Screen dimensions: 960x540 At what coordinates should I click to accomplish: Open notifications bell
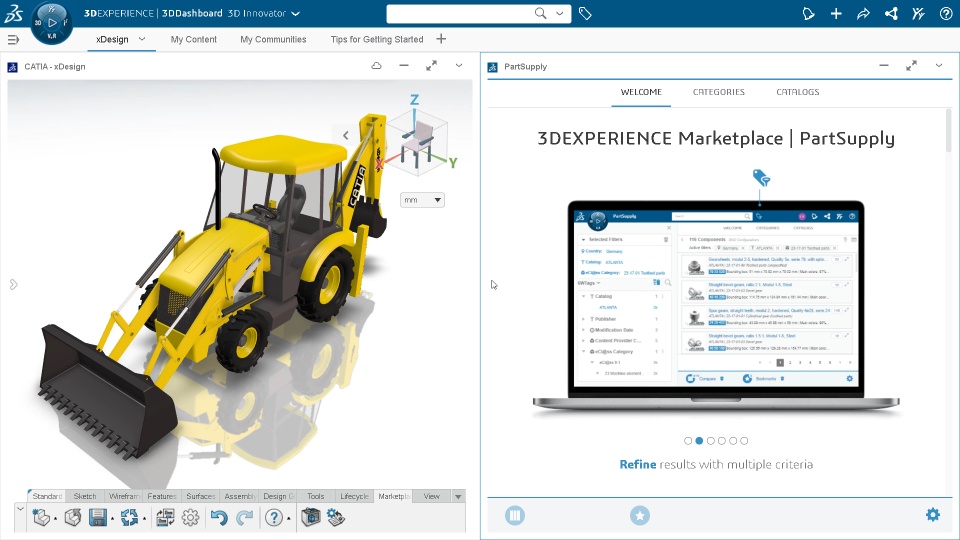(808, 13)
